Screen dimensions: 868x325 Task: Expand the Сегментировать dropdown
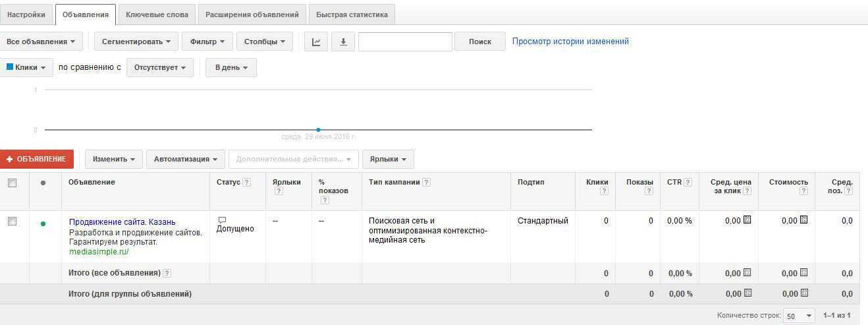pos(136,42)
